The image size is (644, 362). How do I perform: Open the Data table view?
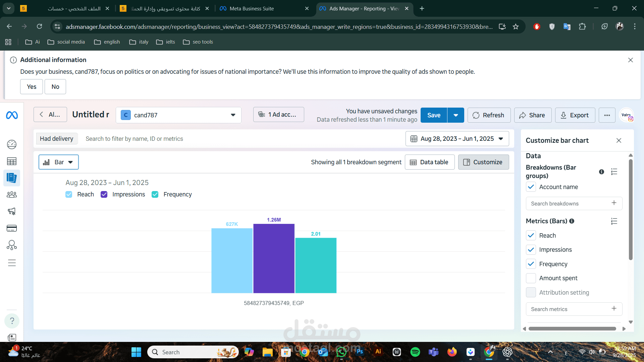(x=429, y=162)
